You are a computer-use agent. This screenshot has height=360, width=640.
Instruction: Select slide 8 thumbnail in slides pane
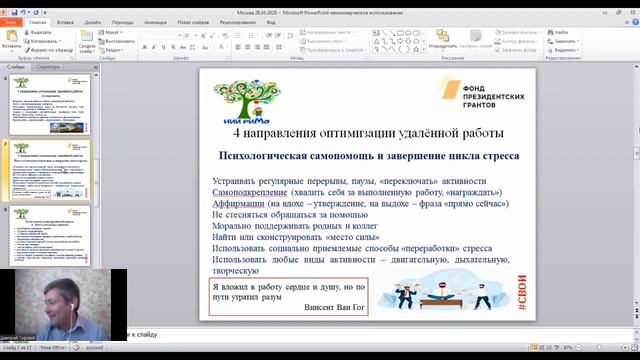pyautogui.click(x=50, y=236)
